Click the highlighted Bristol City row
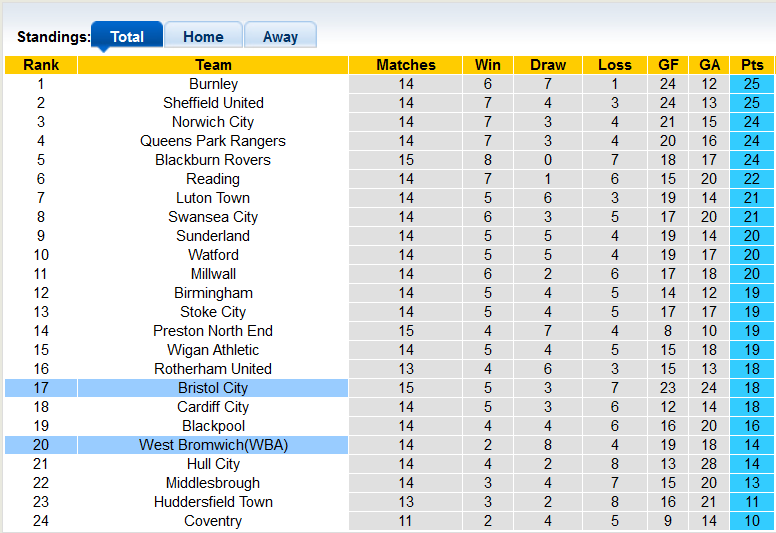The height and width of the screenshot is (533, 776). pos(213,388)
